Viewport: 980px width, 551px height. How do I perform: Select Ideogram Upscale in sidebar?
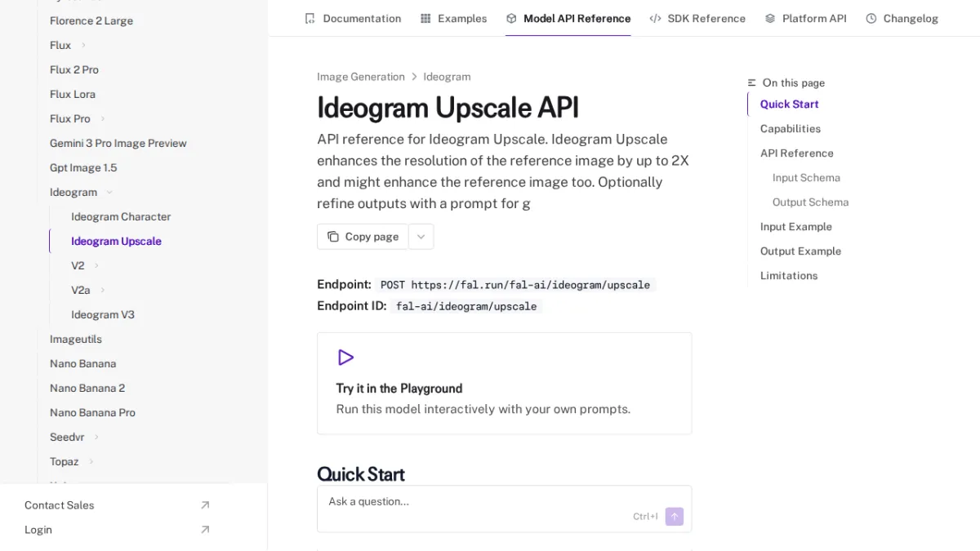116,241
